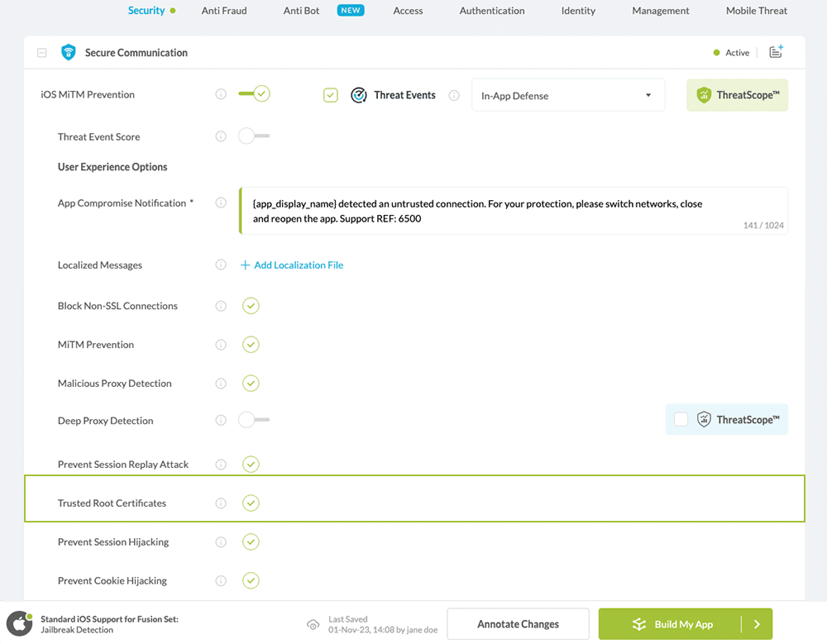Screen dimensions: 827x644
Task: Click info icon beside Threat Events label
Action: (454, 95)
